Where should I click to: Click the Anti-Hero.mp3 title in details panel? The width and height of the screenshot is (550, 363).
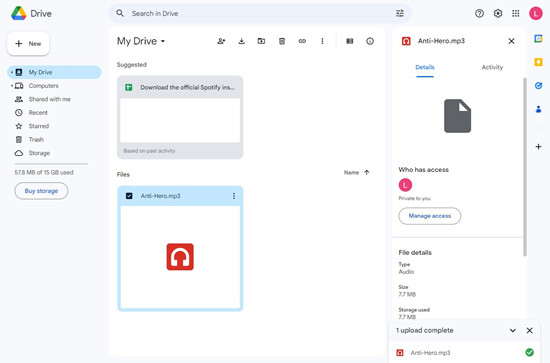[x=441, y=41]
